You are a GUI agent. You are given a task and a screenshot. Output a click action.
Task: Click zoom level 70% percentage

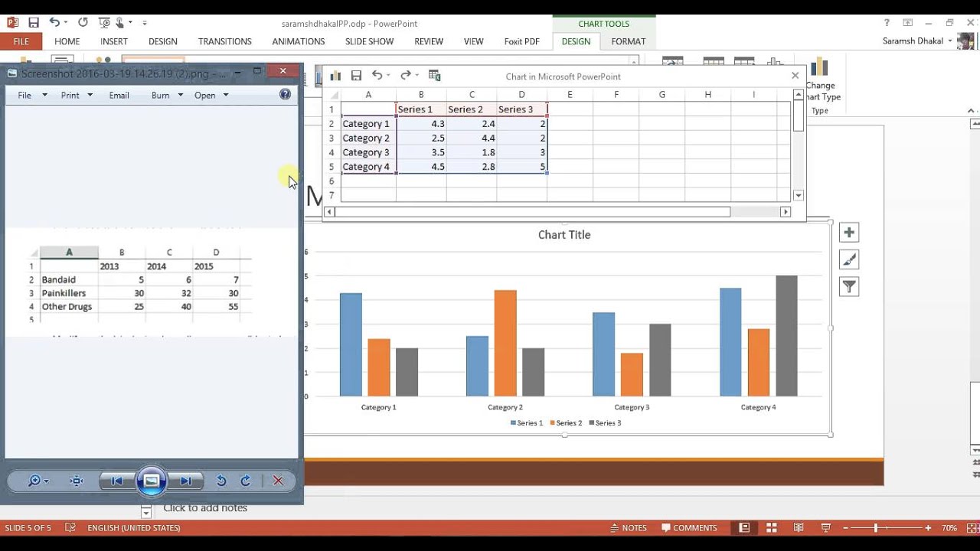(x=949, y=528)
